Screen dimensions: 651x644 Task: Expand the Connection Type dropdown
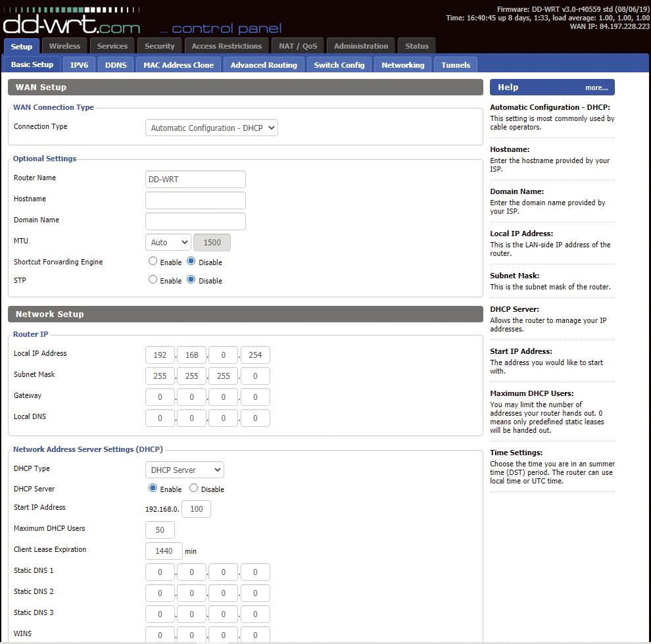[212, 128]
